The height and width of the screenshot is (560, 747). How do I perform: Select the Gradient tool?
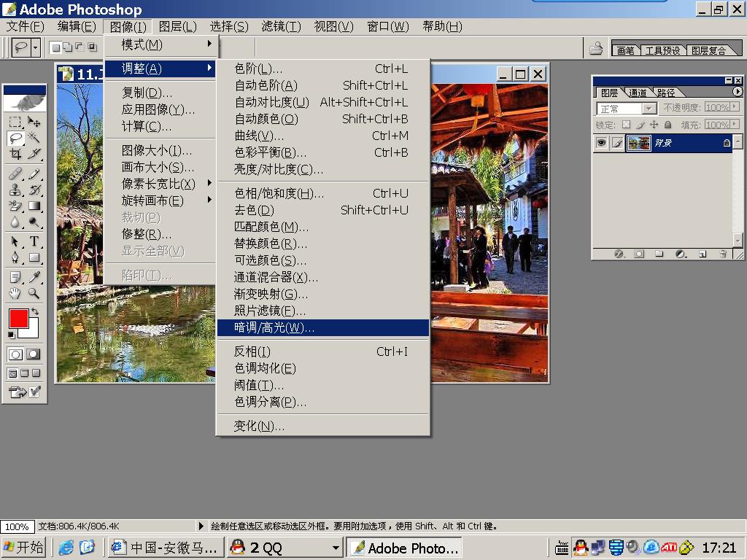coord(34,206)
